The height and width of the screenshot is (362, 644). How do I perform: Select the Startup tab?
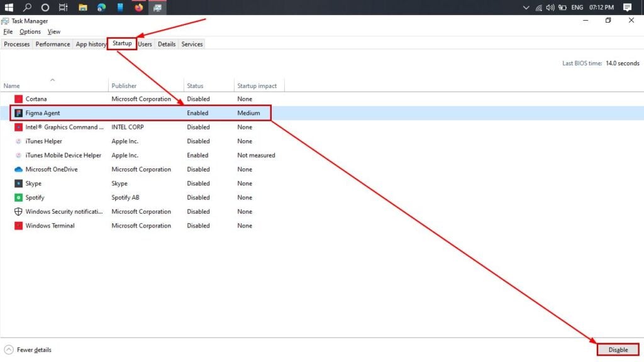click(122, 43)
